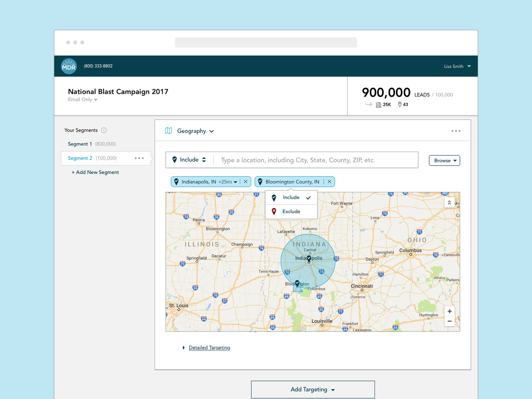
Task: Open Segment 2 three-dot options
Action: pyautogui.click(x=139, y=158)
